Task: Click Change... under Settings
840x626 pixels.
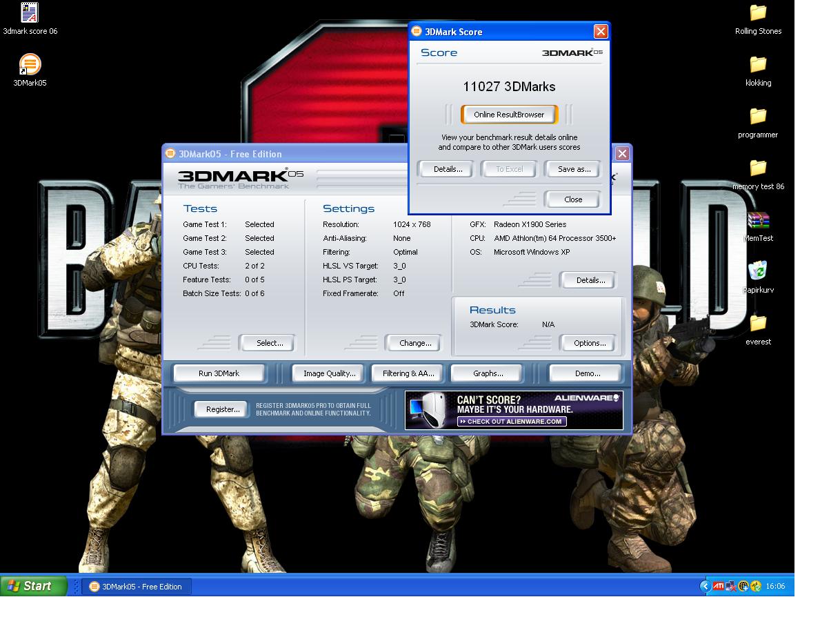Action: pos(415,343)
